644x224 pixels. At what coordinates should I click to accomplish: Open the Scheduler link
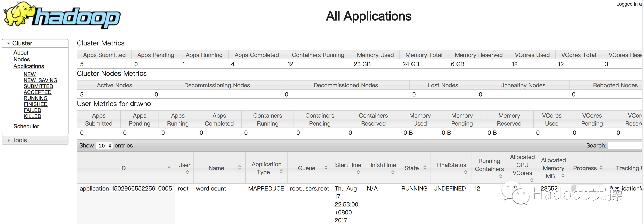(26, 126)
